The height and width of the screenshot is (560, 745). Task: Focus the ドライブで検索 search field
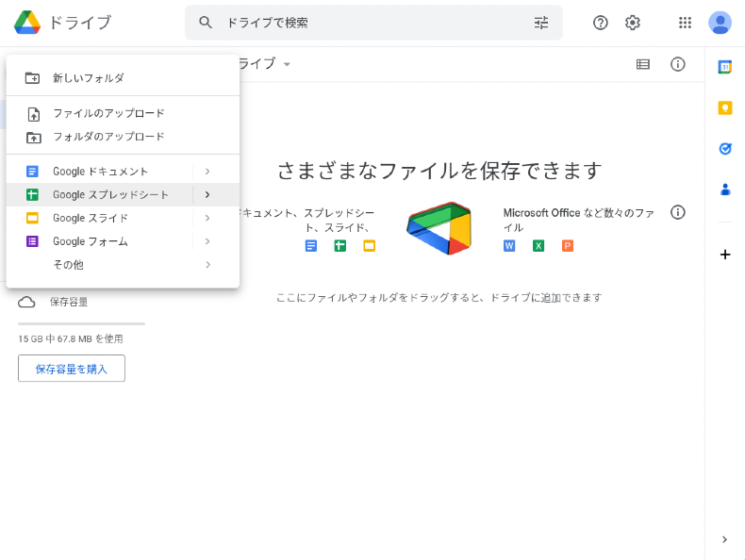tap(373, 23)
